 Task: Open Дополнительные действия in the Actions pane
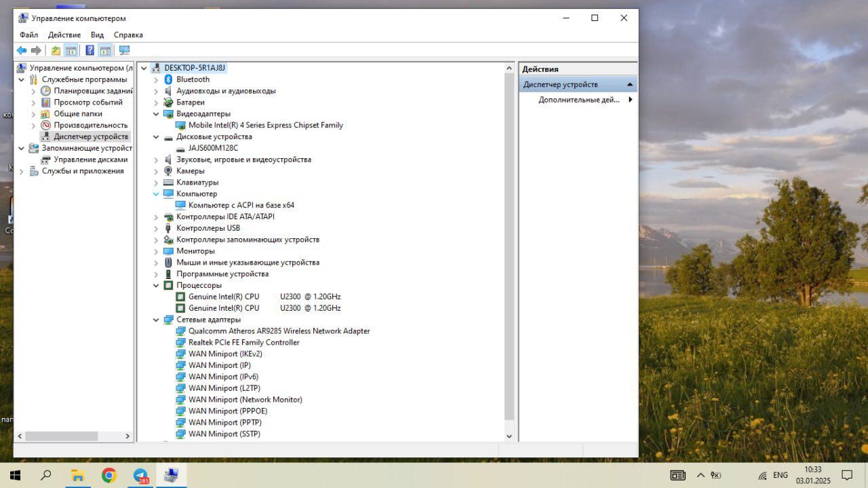coord(579,100)
